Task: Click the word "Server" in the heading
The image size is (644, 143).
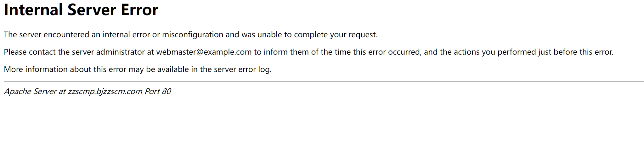Action: pyautogui.click(x=92, y=10)
